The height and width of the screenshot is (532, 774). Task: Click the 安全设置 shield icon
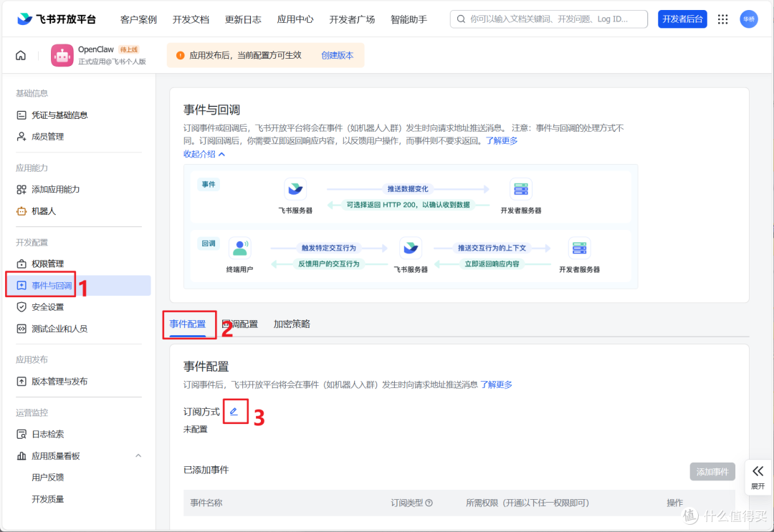tap(21, 307)
